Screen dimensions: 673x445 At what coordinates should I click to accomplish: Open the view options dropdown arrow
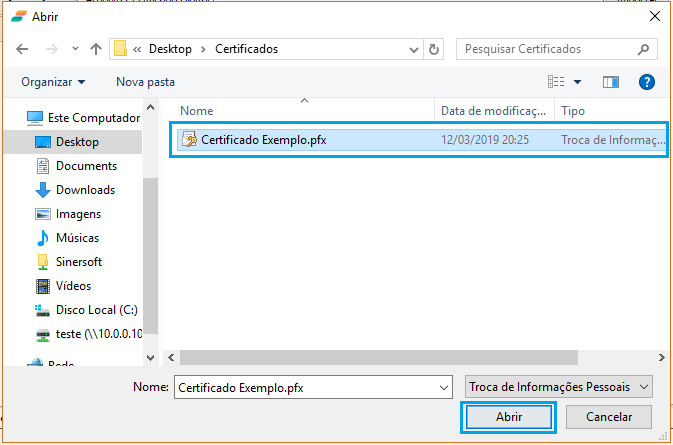577,81
